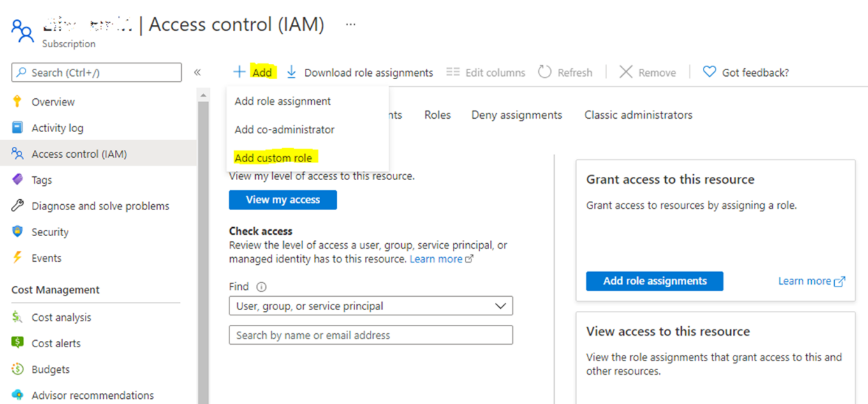Expand the User, group, or service principal dropdown

pyautogui.click(x=371, y=306)
